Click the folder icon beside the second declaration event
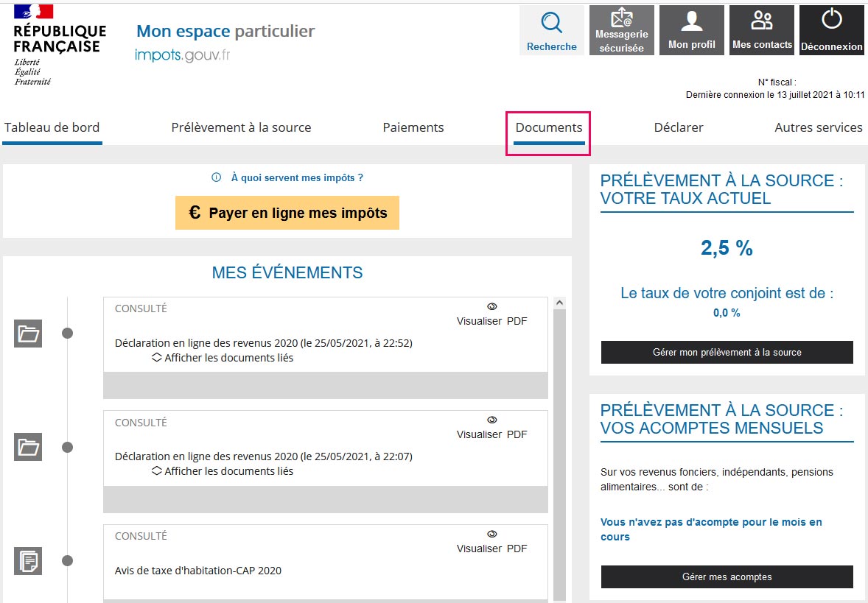 coord(27,447)
